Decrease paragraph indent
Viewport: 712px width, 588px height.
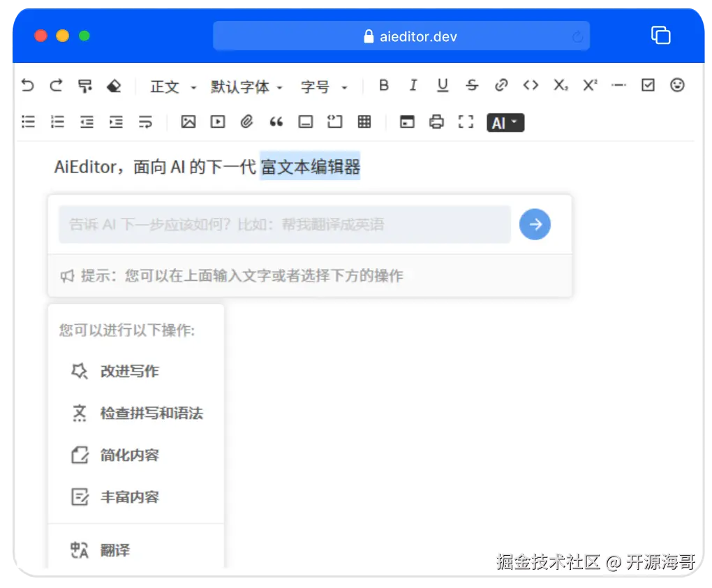pyautogui.click(x=87, y=122)
